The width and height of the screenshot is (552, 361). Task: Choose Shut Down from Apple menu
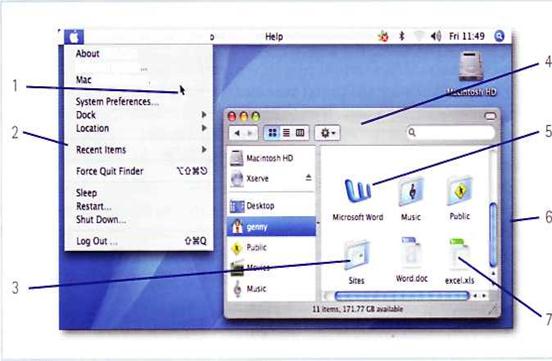(139, 220)
